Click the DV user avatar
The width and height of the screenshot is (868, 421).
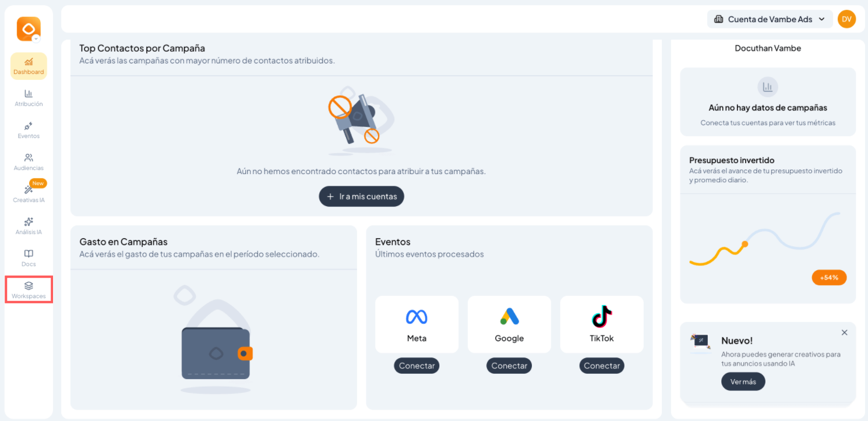click(x=846, y=19)
